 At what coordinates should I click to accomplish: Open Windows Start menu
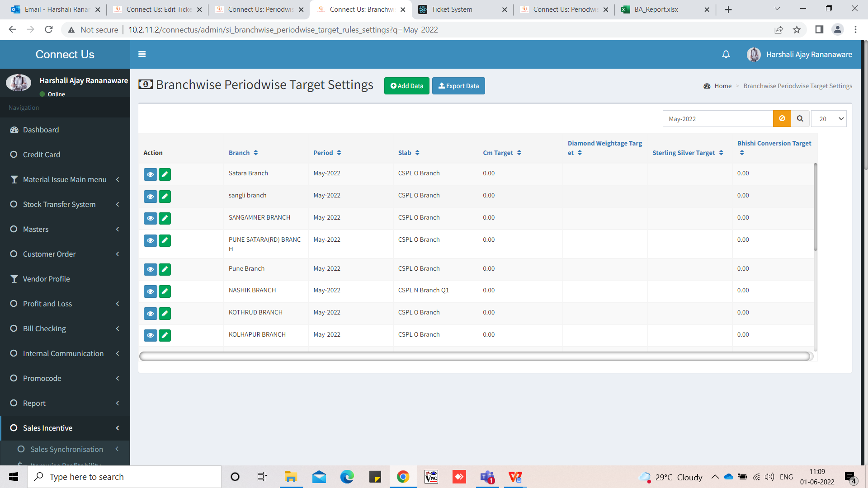click(x=14, y=477)
